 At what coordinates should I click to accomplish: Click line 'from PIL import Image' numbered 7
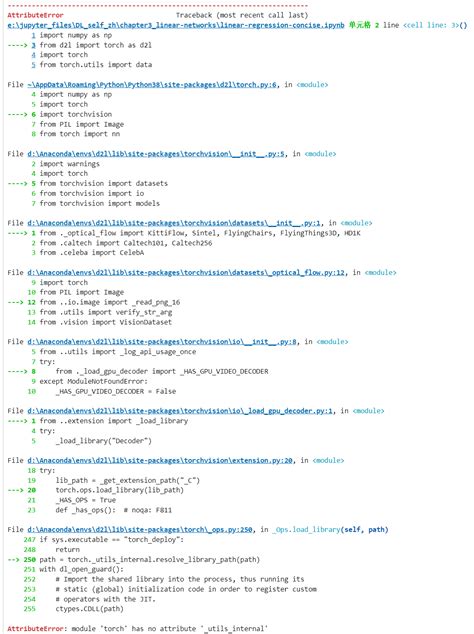(82, 124)
